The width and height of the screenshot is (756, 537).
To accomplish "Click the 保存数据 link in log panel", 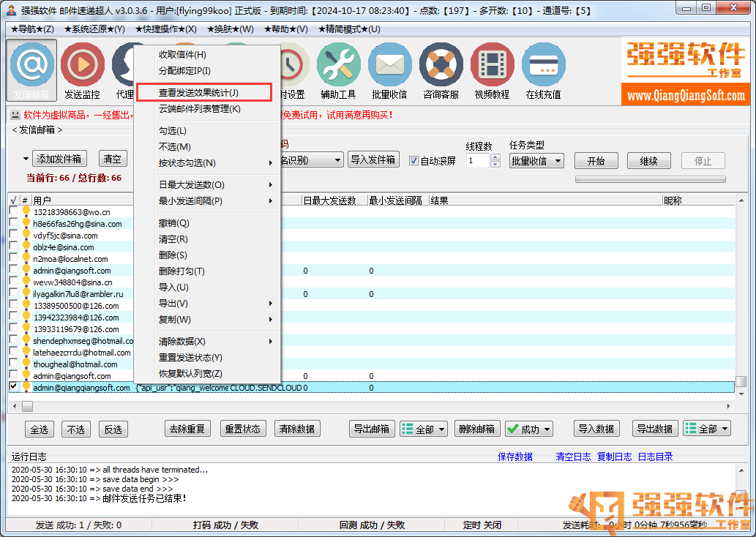I will (514, 457).
